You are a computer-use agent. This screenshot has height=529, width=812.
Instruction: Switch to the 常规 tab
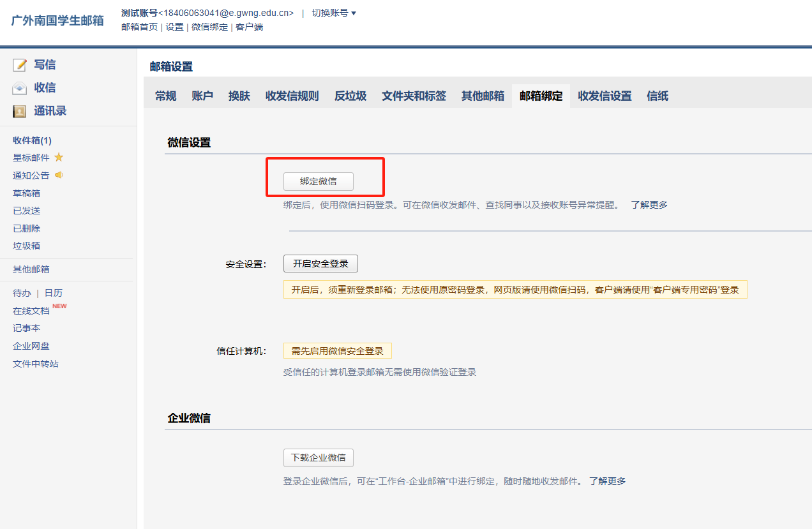165,96
